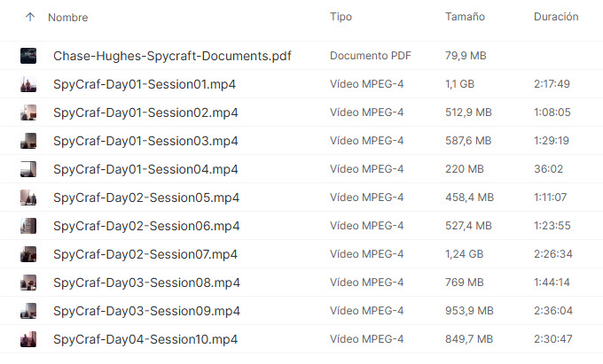Select the SpyCraf-Day02-Session05 video thumbnail icon
603x364 pixels.
28,197
